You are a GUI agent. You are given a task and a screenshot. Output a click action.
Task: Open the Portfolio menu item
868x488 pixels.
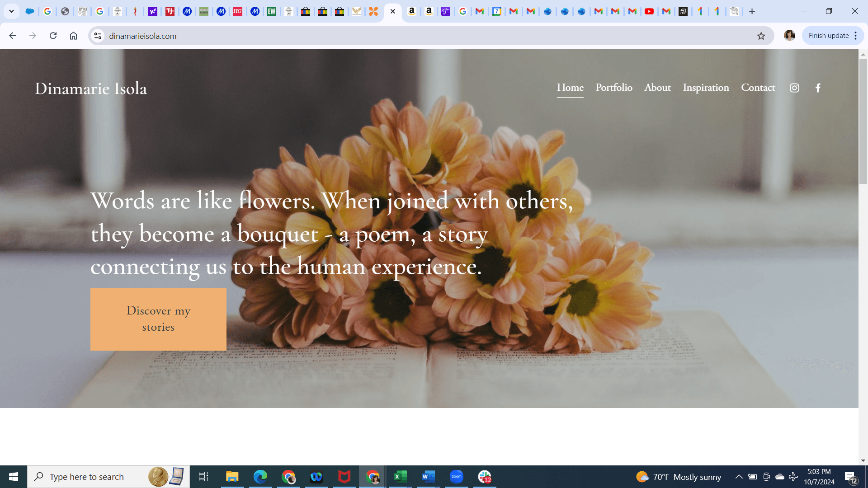[613, 88]
